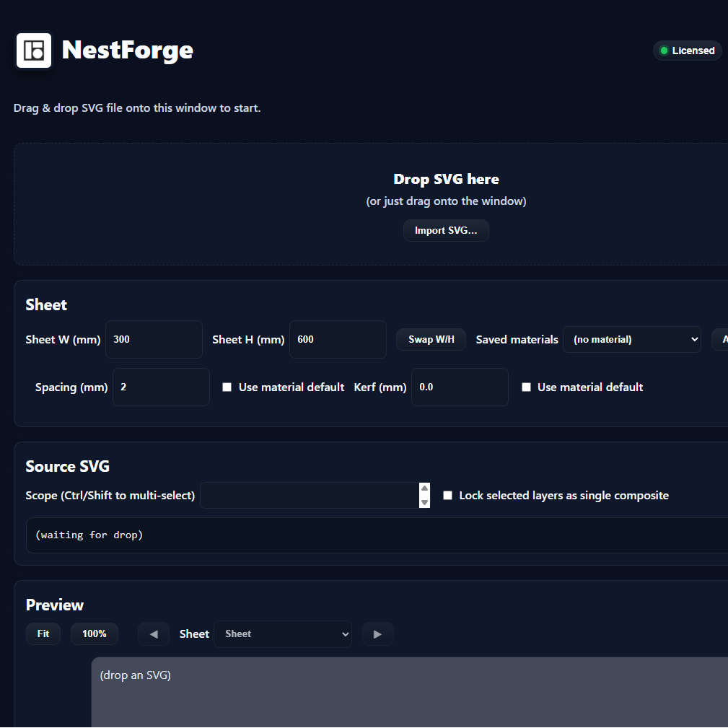The height and width of the screenshot is (728, 728).
Task: Enable Use material default for Spacing
Action: coord(227,387)
